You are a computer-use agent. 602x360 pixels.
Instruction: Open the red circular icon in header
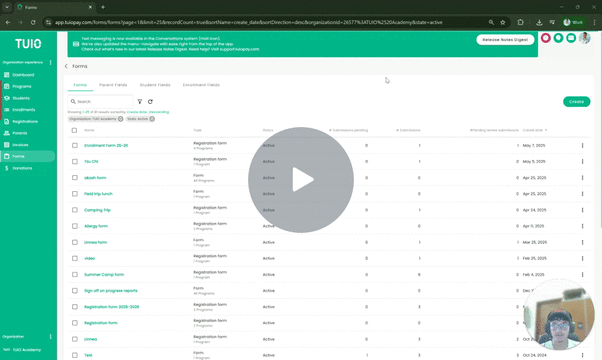tap(546, 38)
